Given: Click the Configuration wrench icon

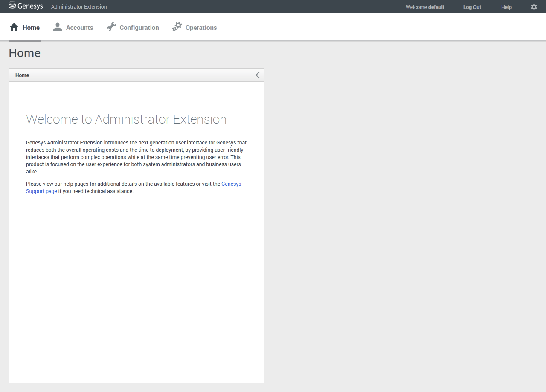Looking at the screenshot, I should coord(111,27).
